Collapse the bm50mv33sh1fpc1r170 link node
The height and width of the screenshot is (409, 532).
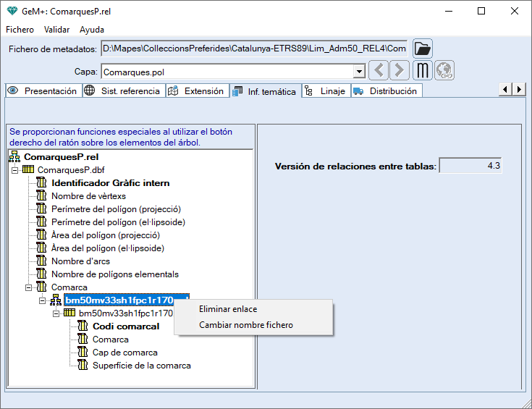42,300
